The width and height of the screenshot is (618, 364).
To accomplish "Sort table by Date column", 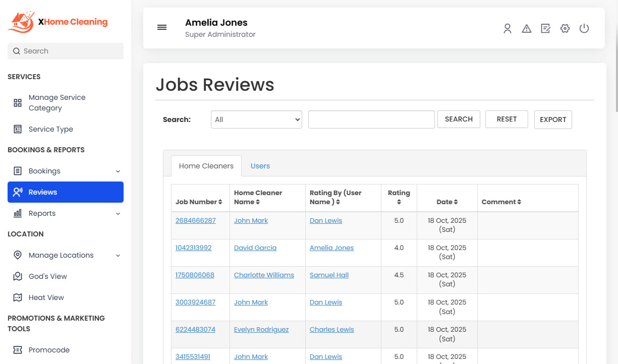I will 447,202.
